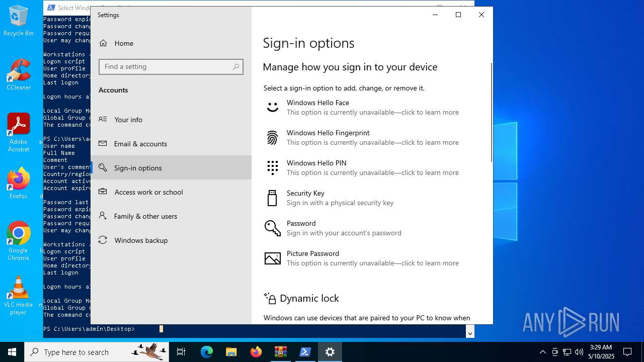Viewport: 644px width, 362px height.
Task: Open Recycle Bin desktop icon
Action: (x=19, y=21)
